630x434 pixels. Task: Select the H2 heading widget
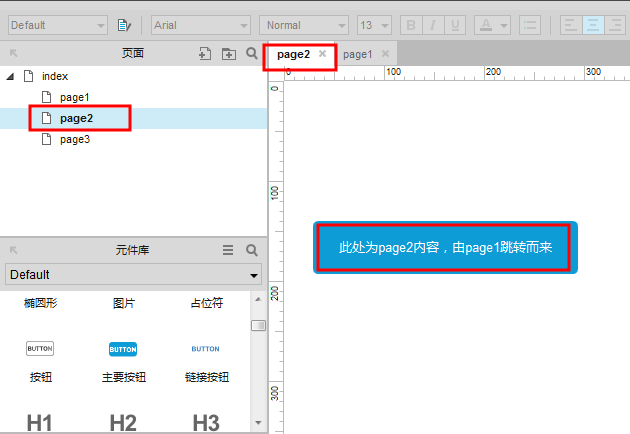123,423
